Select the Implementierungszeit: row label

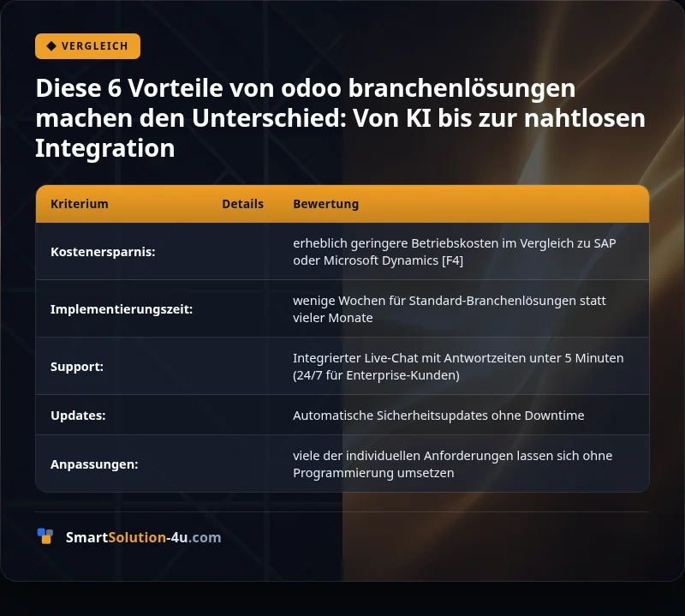coord(122,309)
